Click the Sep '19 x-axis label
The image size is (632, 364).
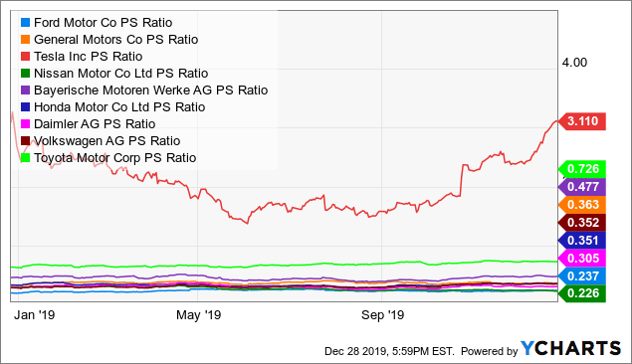(382, 315)
